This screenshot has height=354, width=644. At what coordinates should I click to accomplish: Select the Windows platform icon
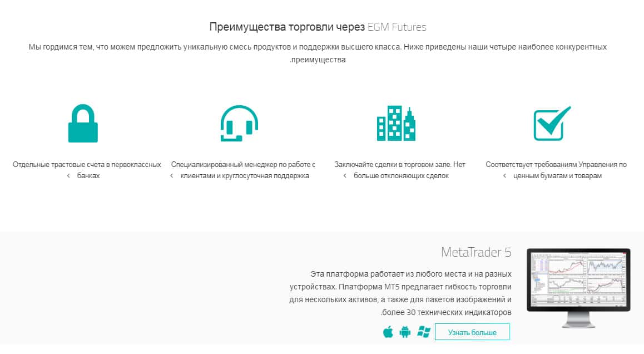[423, 332]
